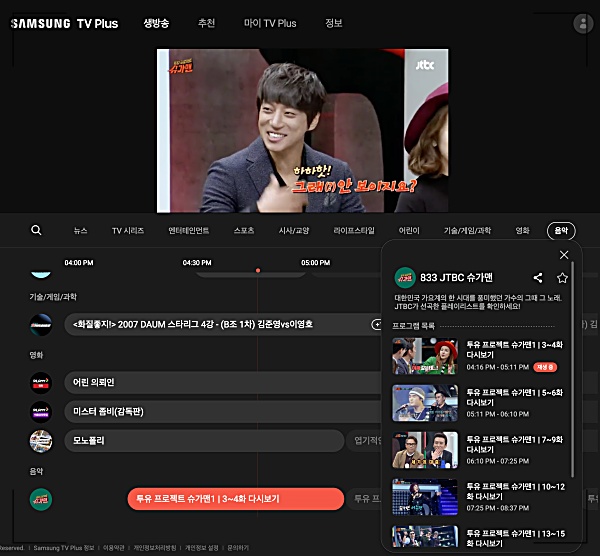This screenshot has width=600, height=556.
Task: Filter guide by 영화 category
Action: click(x=522, y=230)
